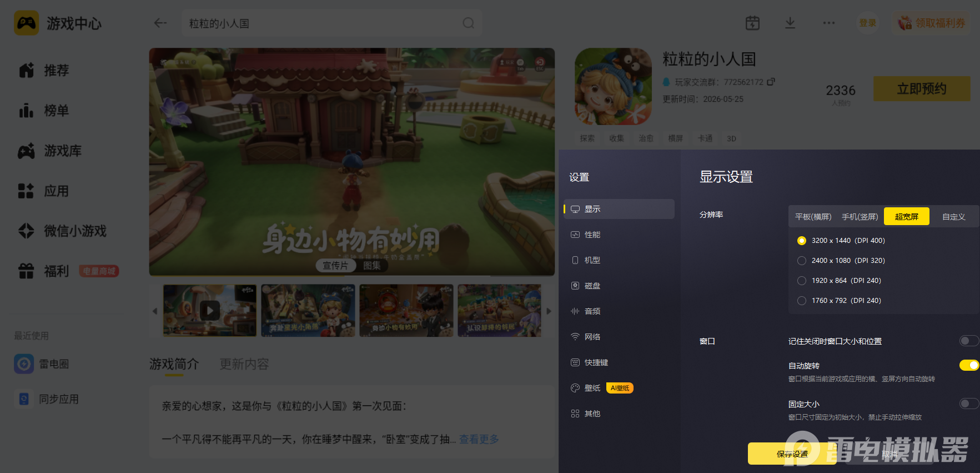This screenshot has height=473, width=980.
Task: Open the 榜单 rankings section
Action: [44, 111]
